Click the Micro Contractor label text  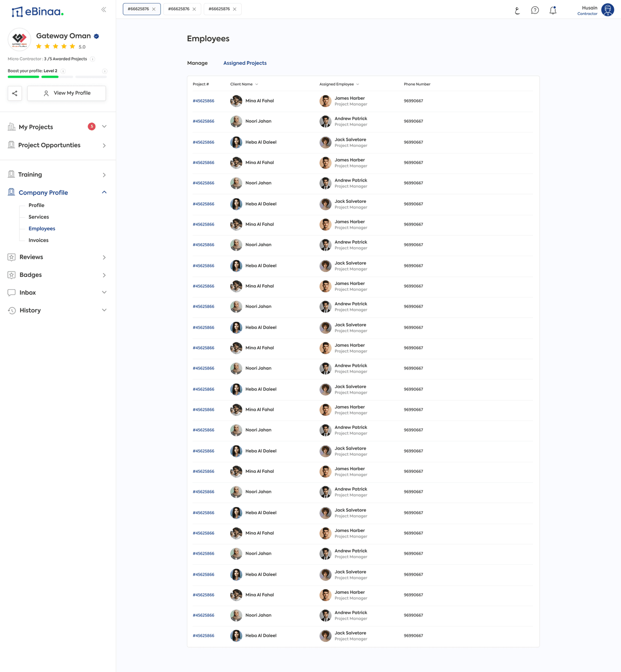(x=24, y=59)
